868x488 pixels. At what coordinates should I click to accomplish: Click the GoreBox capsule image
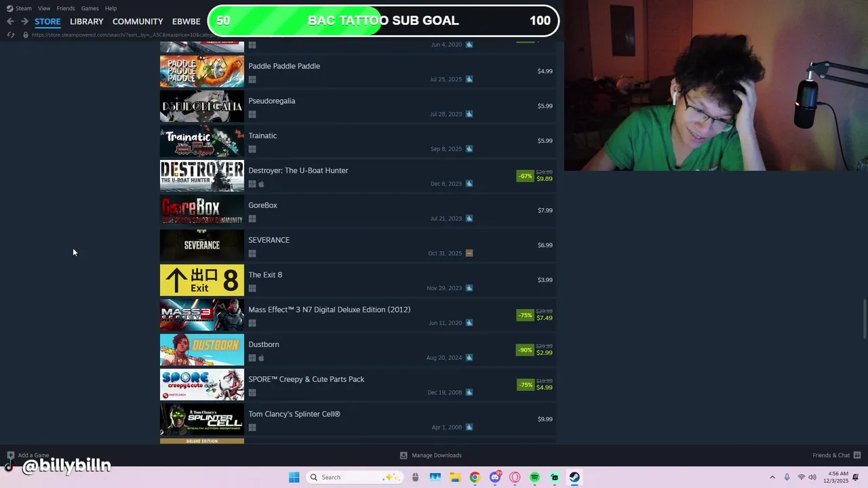pyautogui.click(x=202, y=210)
